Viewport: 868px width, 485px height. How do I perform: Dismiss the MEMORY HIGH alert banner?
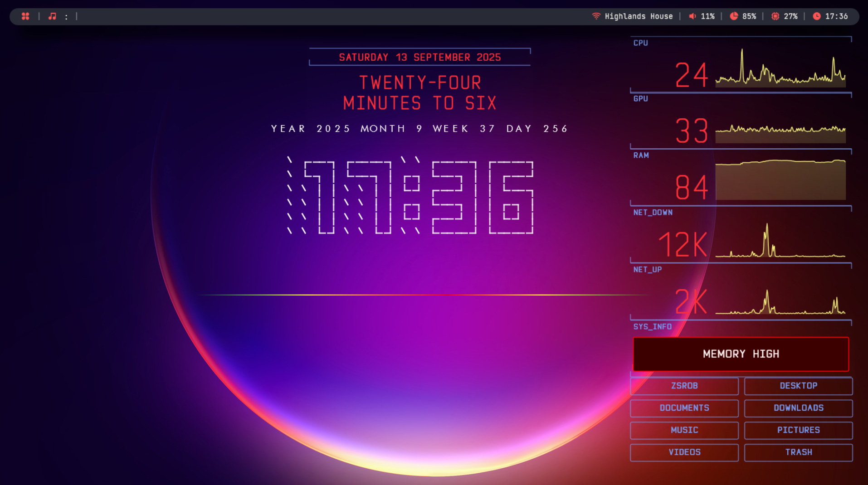tap(741, 354)
